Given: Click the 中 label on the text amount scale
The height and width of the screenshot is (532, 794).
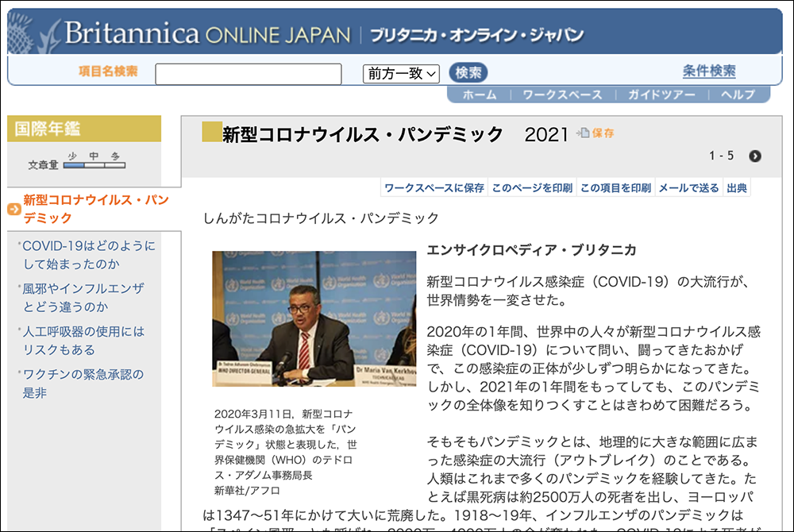Looking at the screenshot, I should pyautogui.click(x=94, y=156).
